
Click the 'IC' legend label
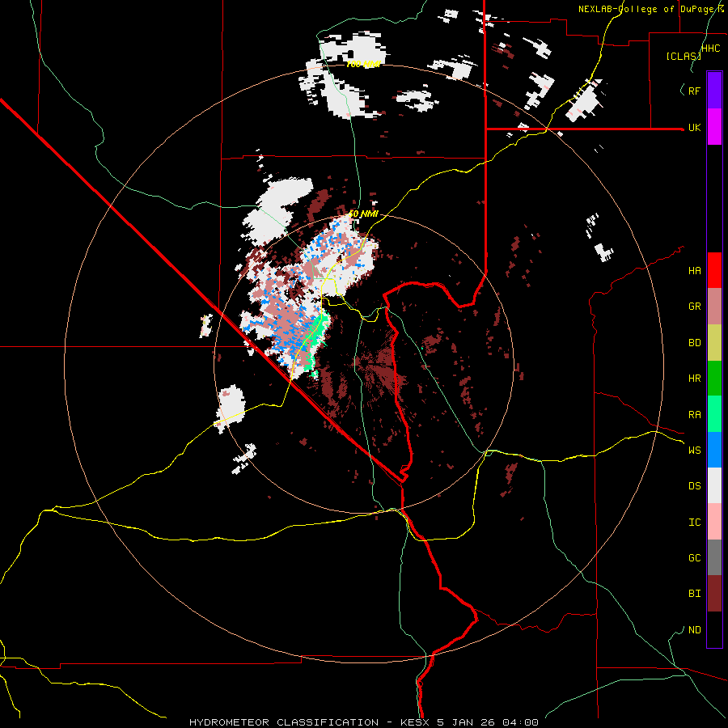tap(694, 523)
